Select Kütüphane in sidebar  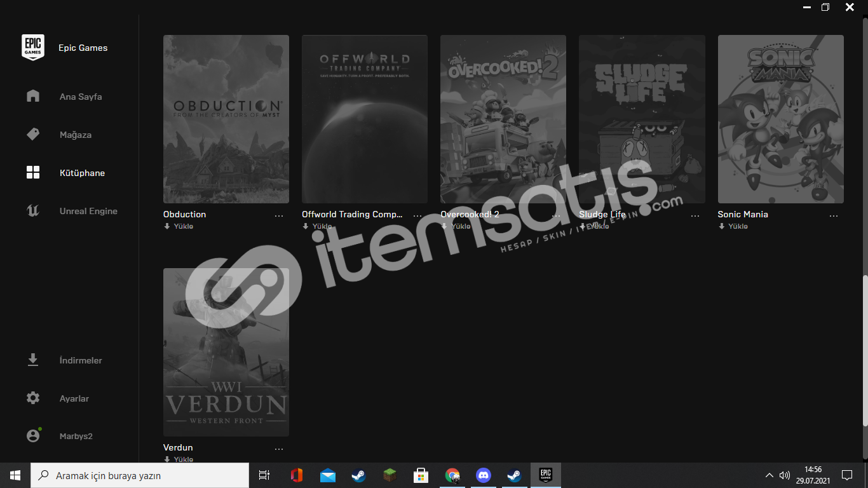point(82,173)
